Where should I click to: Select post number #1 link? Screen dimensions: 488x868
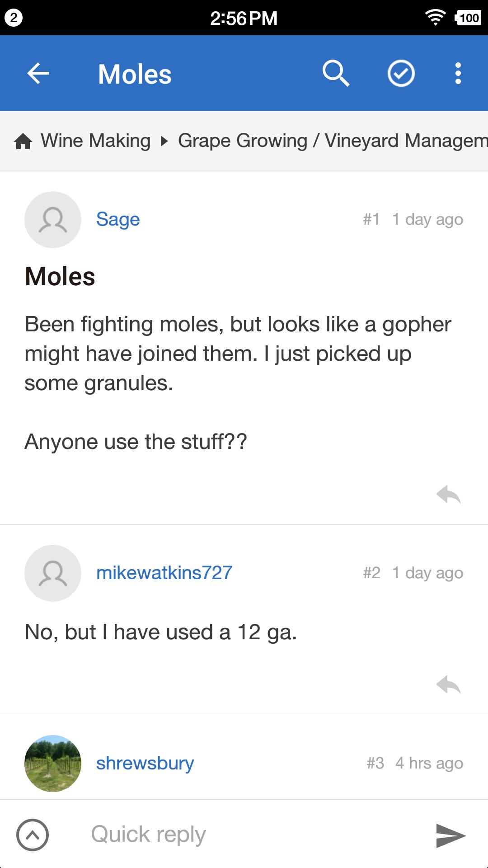click(371, 220)
